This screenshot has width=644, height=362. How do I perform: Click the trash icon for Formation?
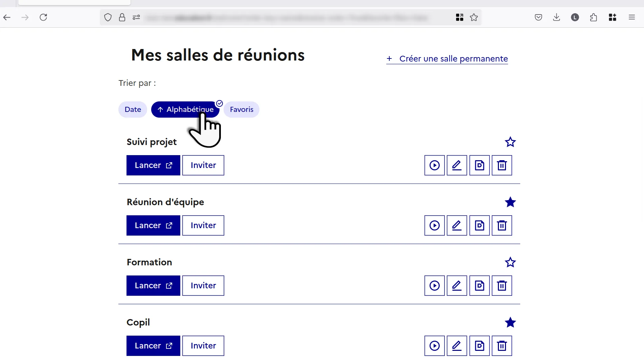coord(502,286)
